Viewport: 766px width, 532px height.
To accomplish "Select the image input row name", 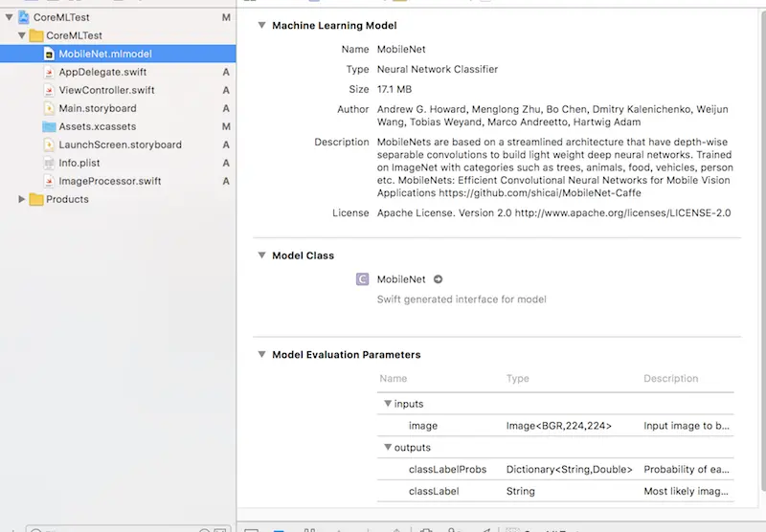I will pos(423,426).
